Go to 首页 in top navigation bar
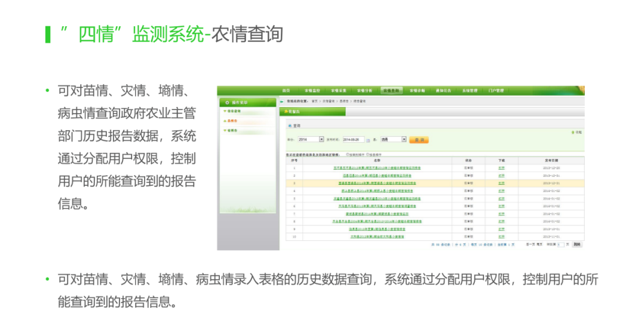The image size is (644, 318). pyautogui.click(x=286, y=90)
